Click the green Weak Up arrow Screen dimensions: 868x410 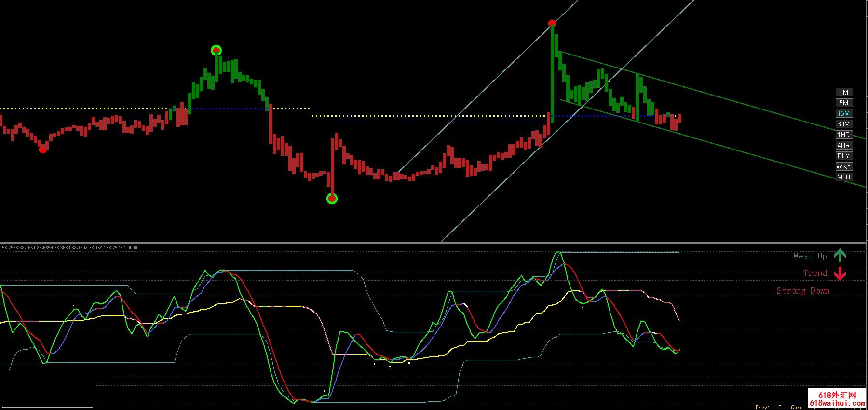(840, 256)
